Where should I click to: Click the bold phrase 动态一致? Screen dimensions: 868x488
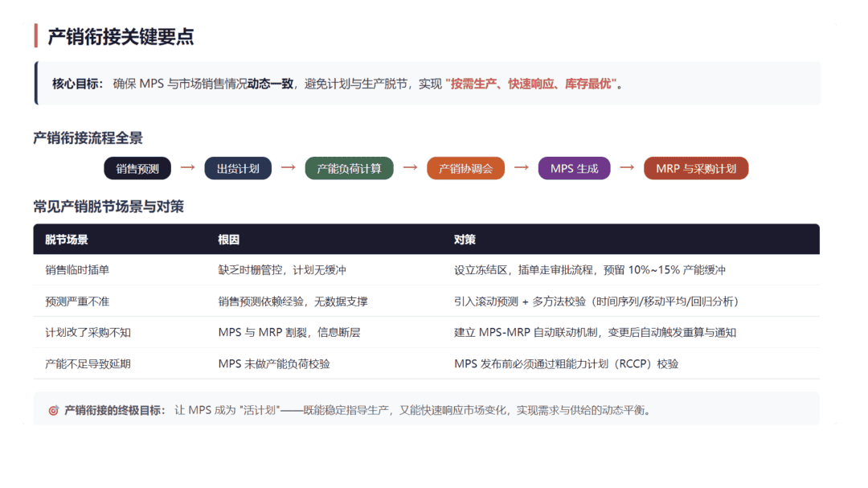[270, 84]
